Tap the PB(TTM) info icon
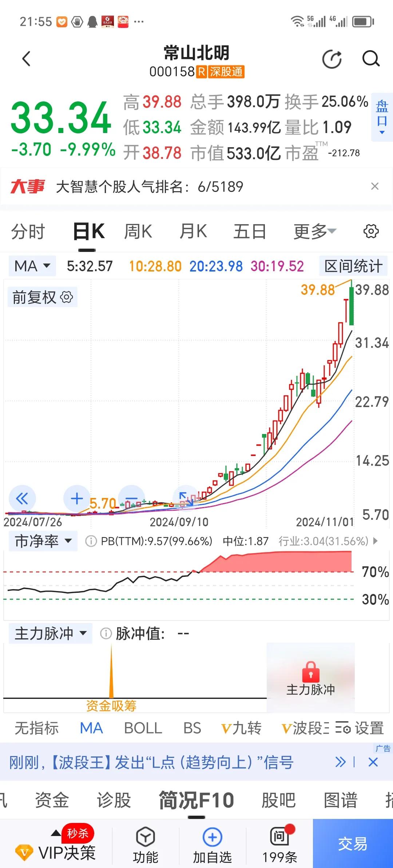The width and height of the screenshot is (393, 868). click(x=91, y=541)
